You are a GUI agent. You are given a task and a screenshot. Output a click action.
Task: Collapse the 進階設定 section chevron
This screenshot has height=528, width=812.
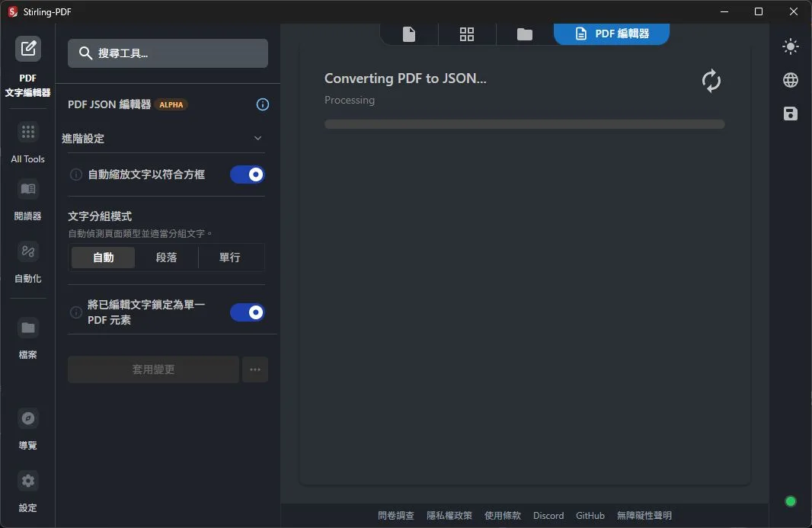click(257, 139)
